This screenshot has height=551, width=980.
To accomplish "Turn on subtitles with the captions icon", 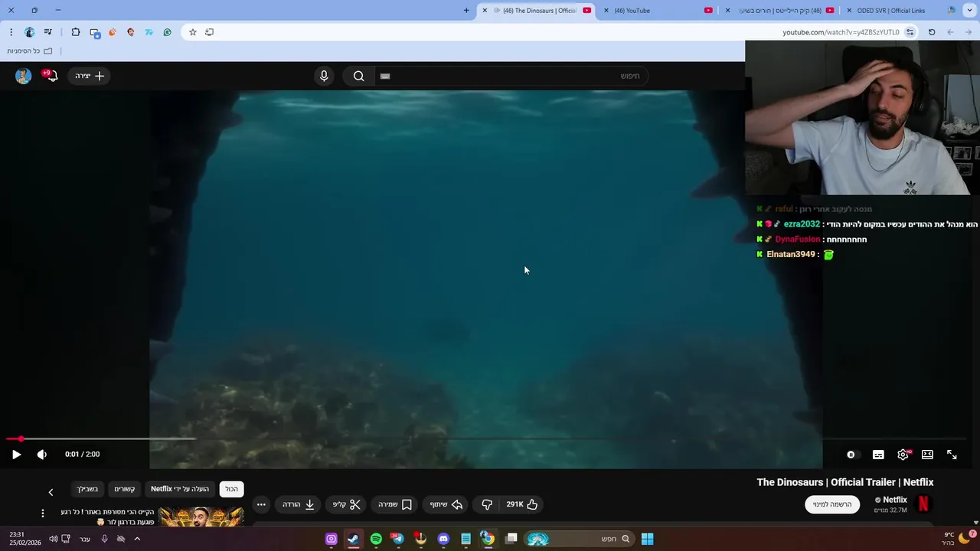I will 878,455.
